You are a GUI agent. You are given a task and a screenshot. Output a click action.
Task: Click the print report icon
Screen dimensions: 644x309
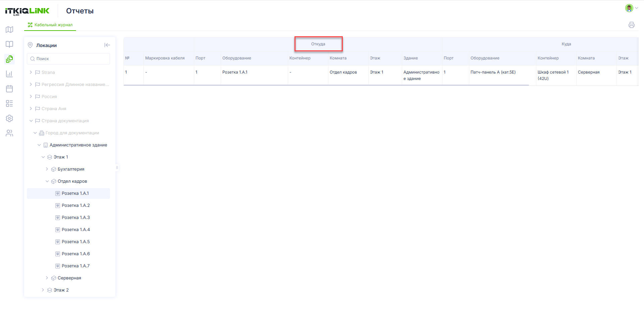(x=632, y=25)
